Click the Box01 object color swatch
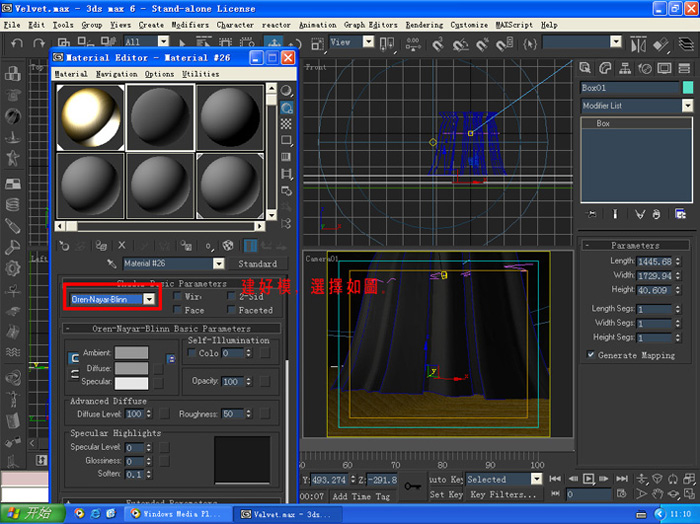This screenshot has height=524, width=700. click(x=688, y=87)
